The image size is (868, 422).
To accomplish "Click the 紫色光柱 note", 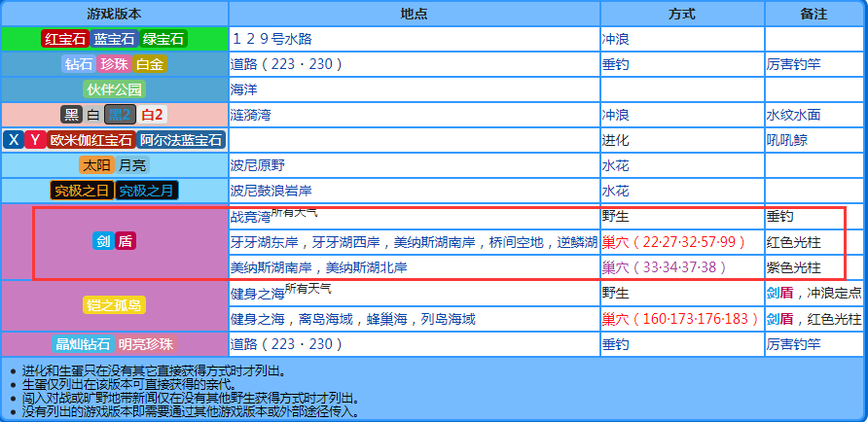I will tap(794, 267).
